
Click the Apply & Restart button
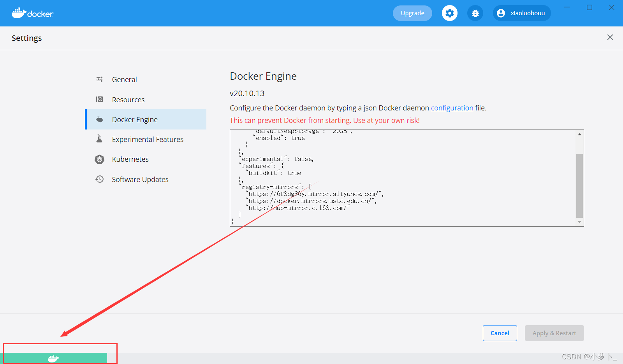point(554,333)
